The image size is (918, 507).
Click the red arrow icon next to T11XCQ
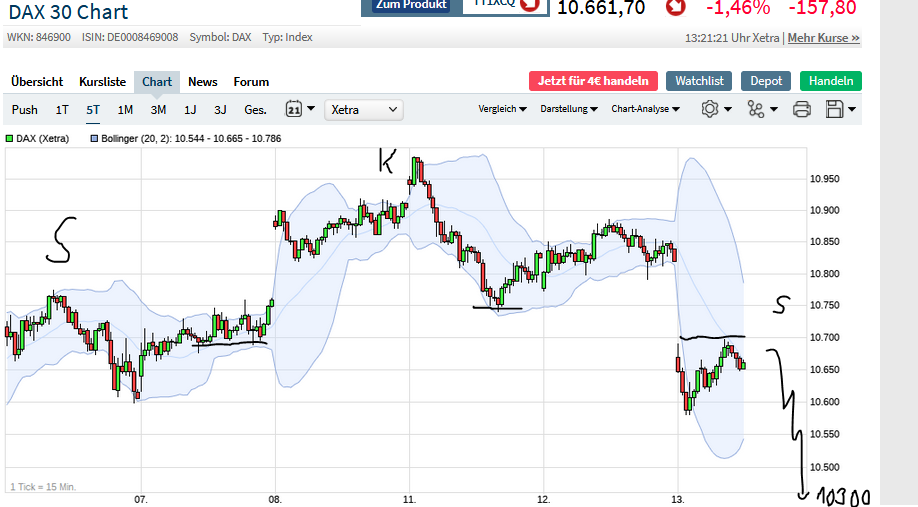(530, 5)
